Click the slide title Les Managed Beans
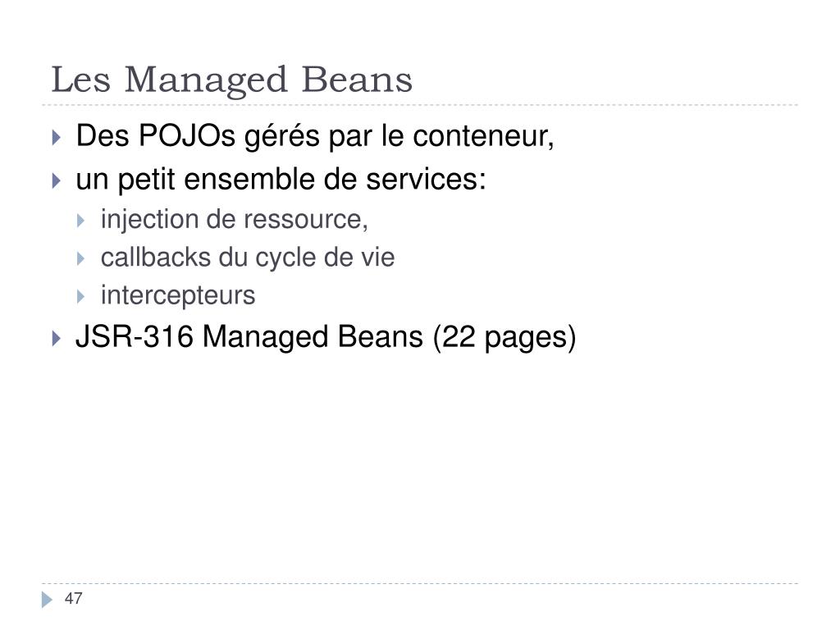The image size is (840, 630). coord(231,80)
